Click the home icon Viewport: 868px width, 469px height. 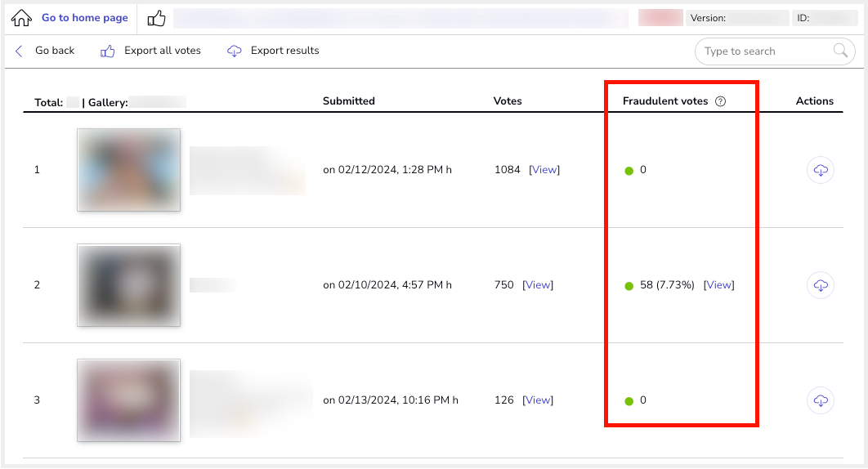coord(21,18)
